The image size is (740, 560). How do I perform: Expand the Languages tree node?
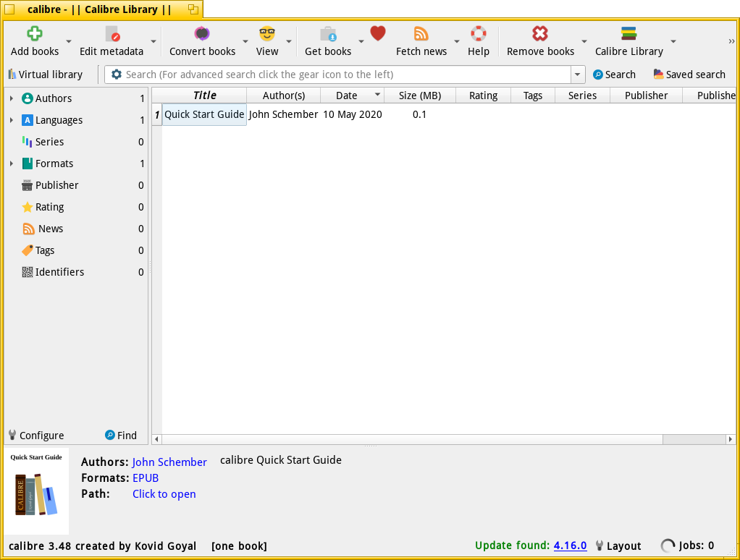pyautogui.click(x=12, y=119)
